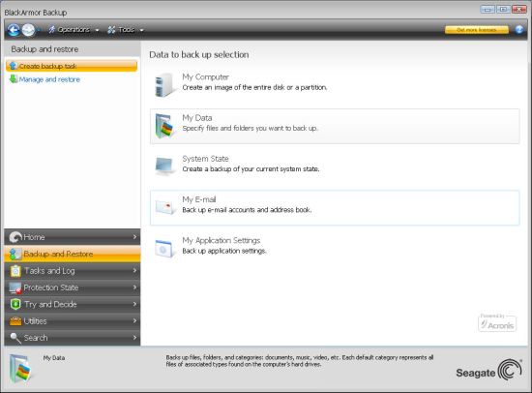Click the Seagate logo in footer
This screenshot has height=393, width=532.
(488, 371)
